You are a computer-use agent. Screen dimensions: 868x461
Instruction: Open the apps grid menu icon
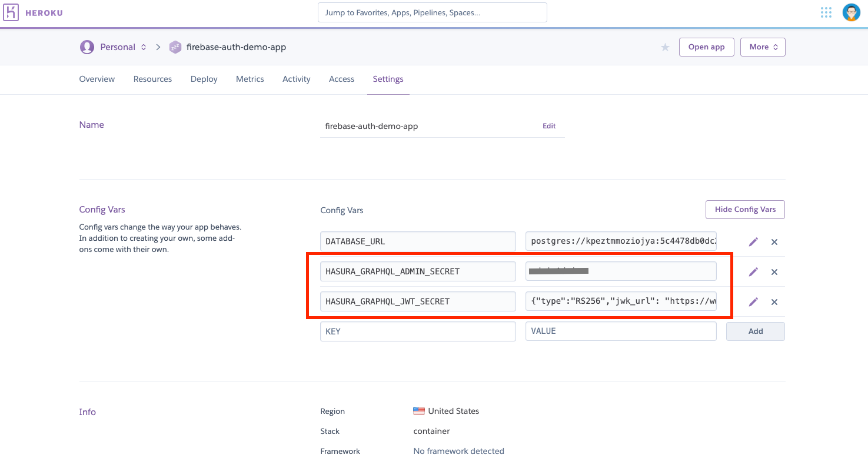(826, 12)
